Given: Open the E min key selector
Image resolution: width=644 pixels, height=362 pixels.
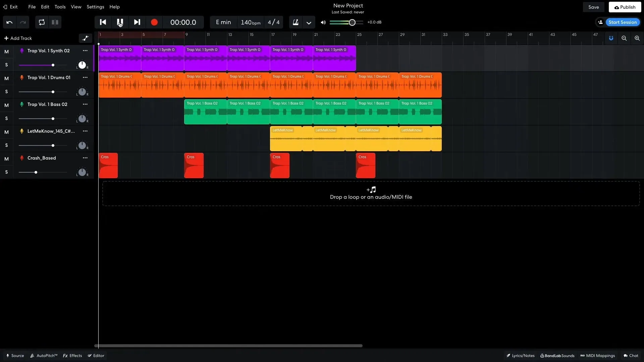Looking at the screenshot, I should pyautogui.click(x=223, y=22).
